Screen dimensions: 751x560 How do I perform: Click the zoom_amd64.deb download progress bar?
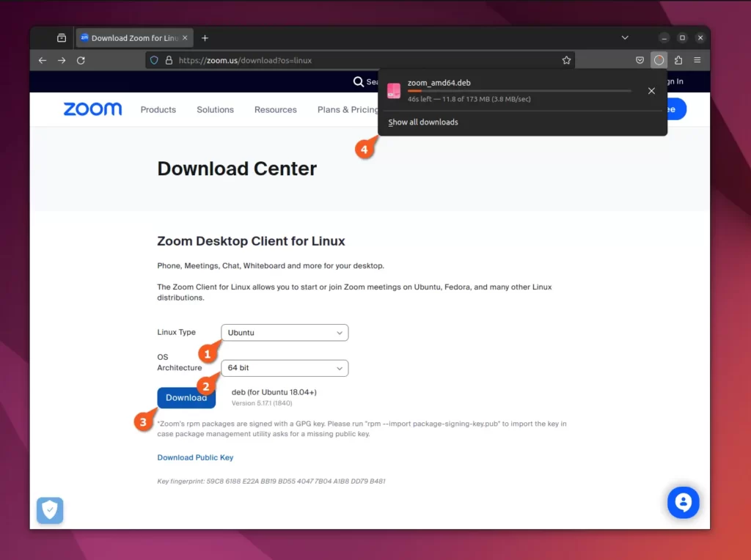click(519, 91)
